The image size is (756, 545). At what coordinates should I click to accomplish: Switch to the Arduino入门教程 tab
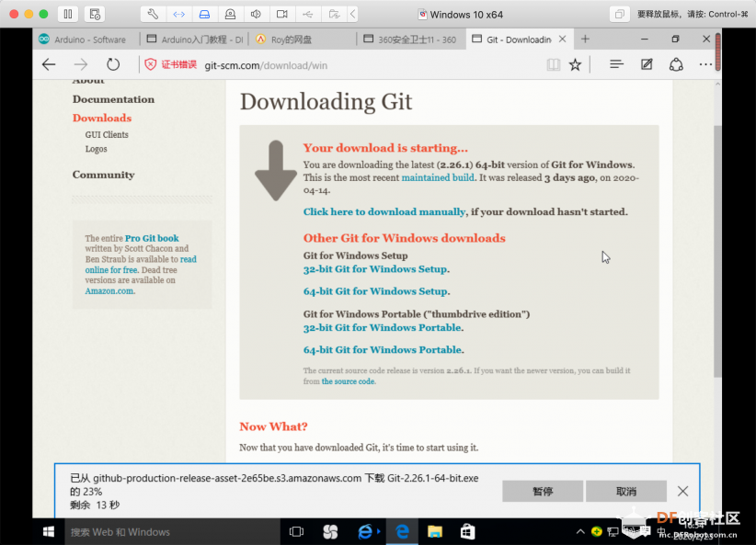tap(195, 40)
